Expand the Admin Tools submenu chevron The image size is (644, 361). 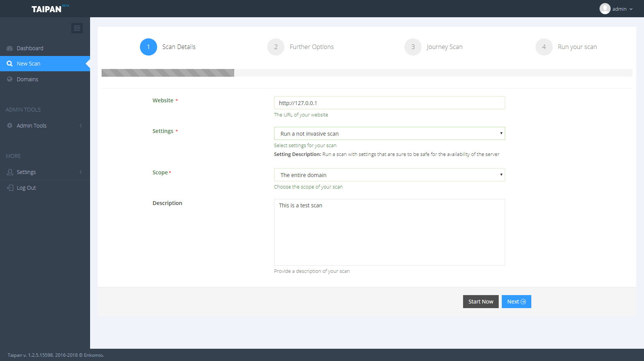coord(81,126)
